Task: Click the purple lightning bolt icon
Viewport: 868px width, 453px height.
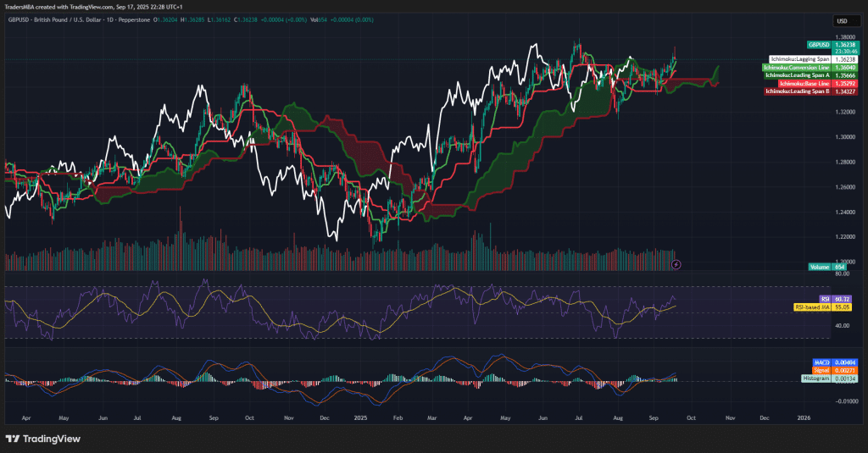Action: coord(676,265)
